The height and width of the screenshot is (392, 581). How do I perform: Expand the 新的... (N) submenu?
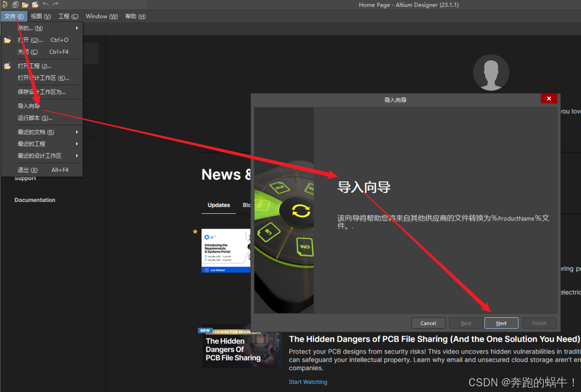pyautogui.click(x=42, y=28)
